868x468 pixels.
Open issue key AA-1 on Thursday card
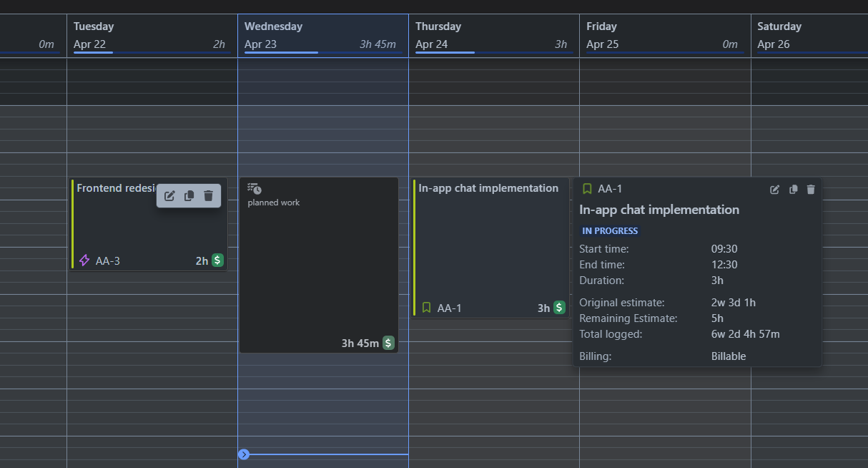tap(450, 308)
